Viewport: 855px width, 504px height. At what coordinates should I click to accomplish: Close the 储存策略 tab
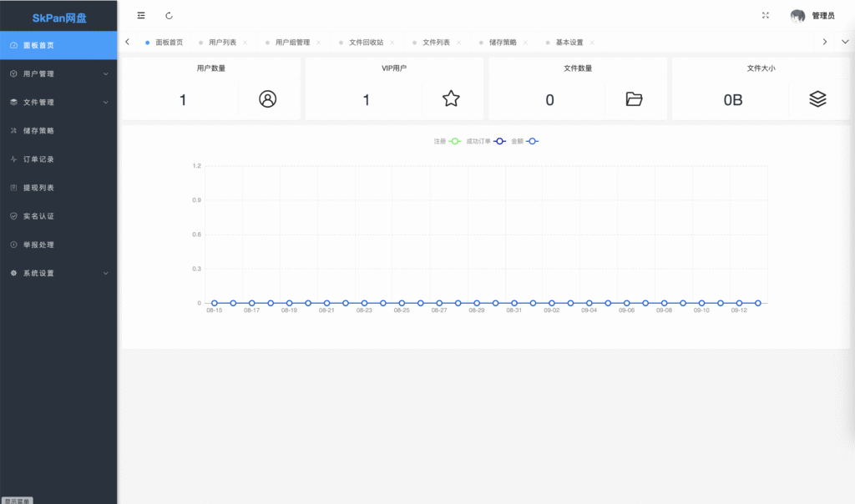tap(525, 43)
